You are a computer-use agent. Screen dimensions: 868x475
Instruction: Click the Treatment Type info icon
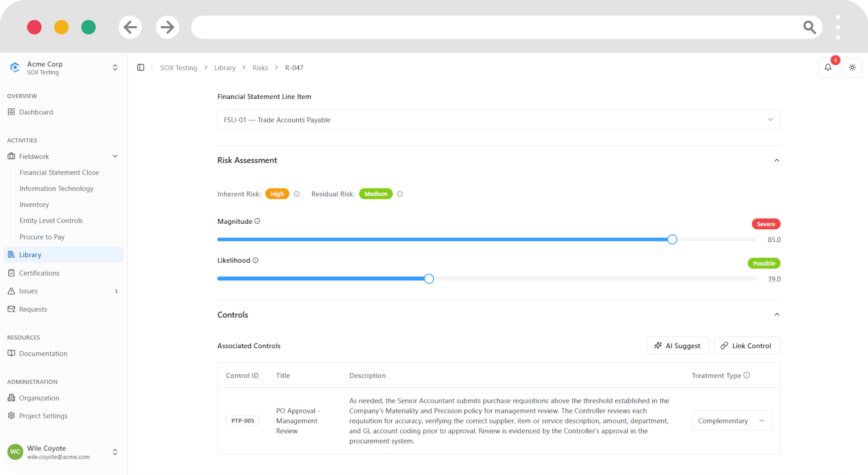(747, 375)
